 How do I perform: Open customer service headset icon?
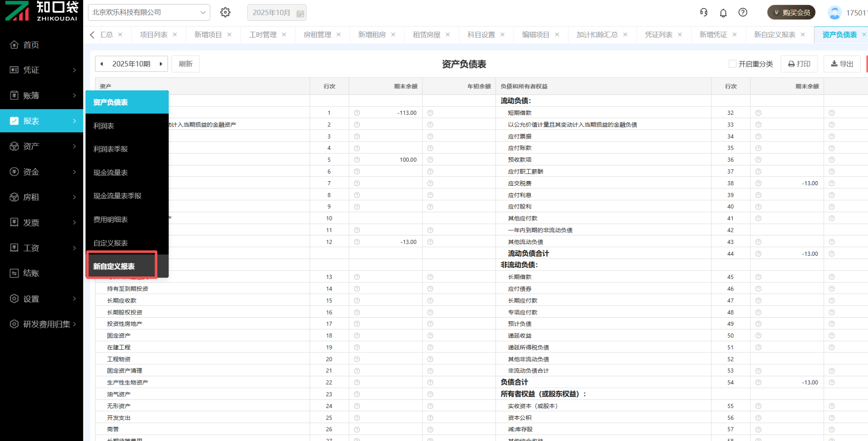point(703,13)
